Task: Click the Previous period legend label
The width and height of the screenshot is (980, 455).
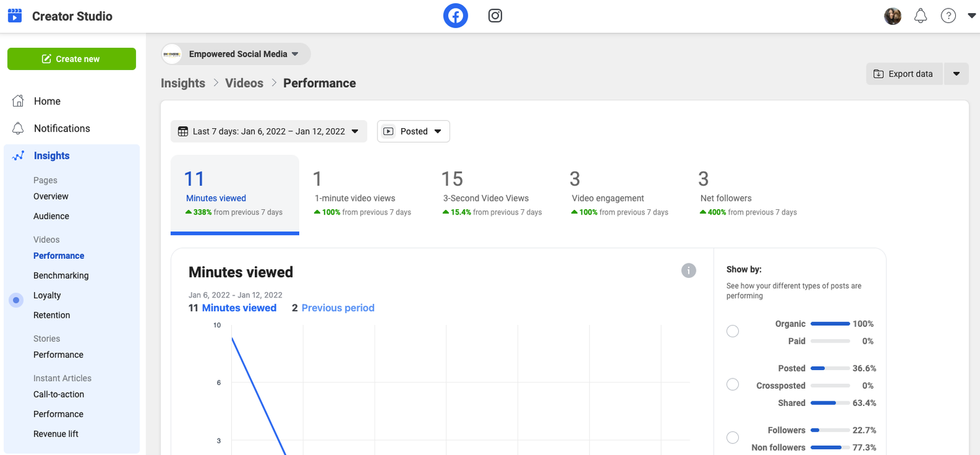Action: [338, 308]
